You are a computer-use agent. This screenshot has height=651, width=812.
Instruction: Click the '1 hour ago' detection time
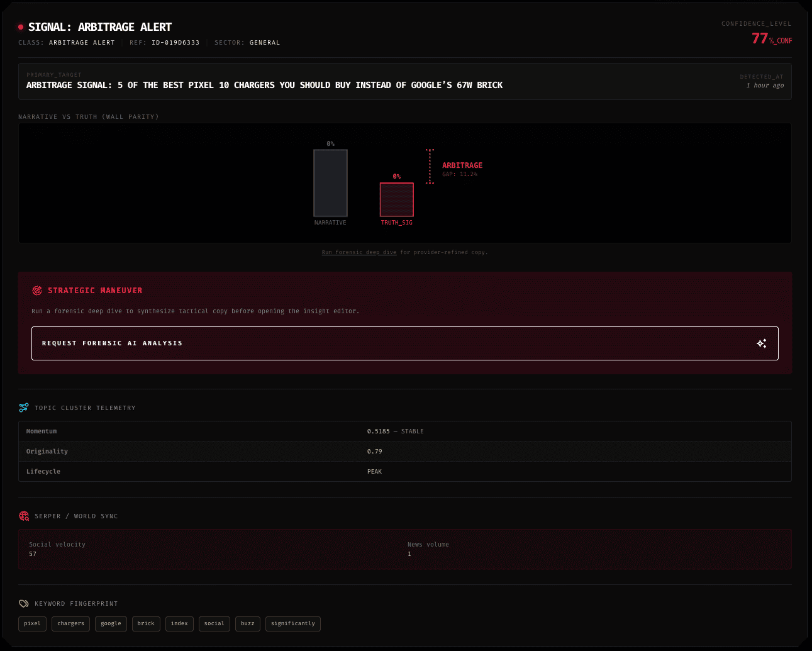[765, 86]
